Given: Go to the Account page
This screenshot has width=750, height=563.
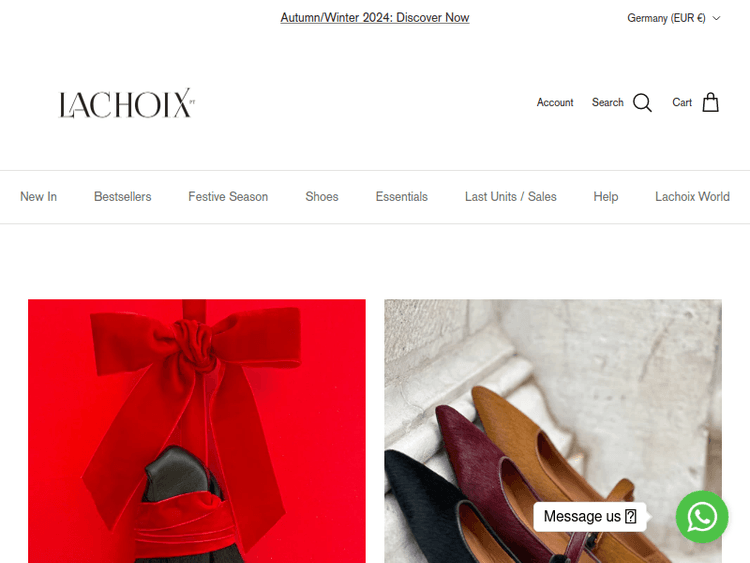Looking at the screenshot, I should click(x=555, y=102).
